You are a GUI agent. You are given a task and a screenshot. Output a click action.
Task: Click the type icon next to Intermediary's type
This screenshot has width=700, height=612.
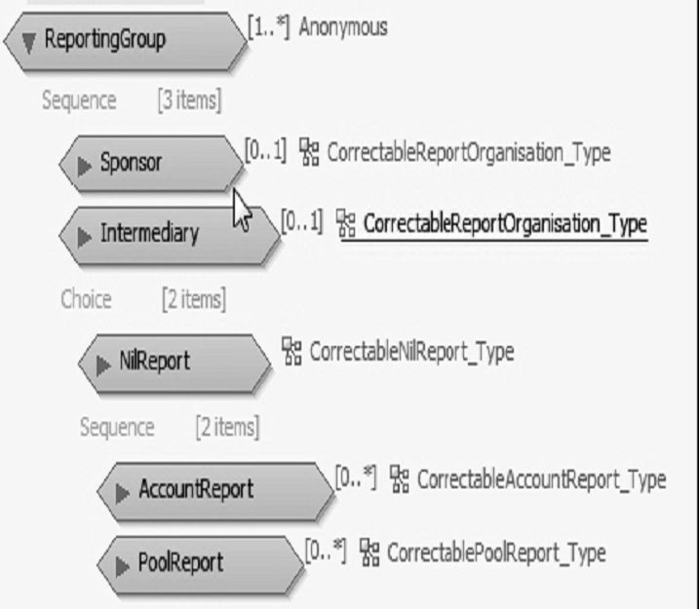[x=345, y=223]
